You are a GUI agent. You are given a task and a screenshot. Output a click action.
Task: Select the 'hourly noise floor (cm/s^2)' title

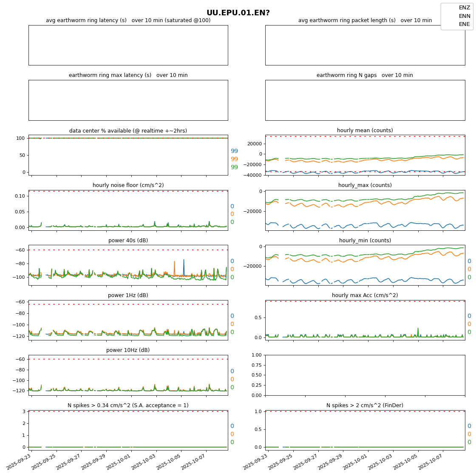[x=128, y=185]
